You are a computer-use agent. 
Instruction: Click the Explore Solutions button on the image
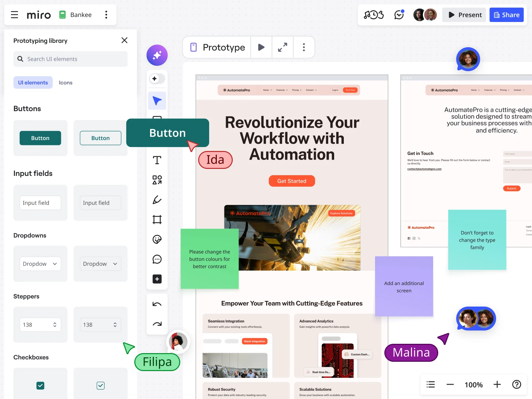click(x=341, y=213)
